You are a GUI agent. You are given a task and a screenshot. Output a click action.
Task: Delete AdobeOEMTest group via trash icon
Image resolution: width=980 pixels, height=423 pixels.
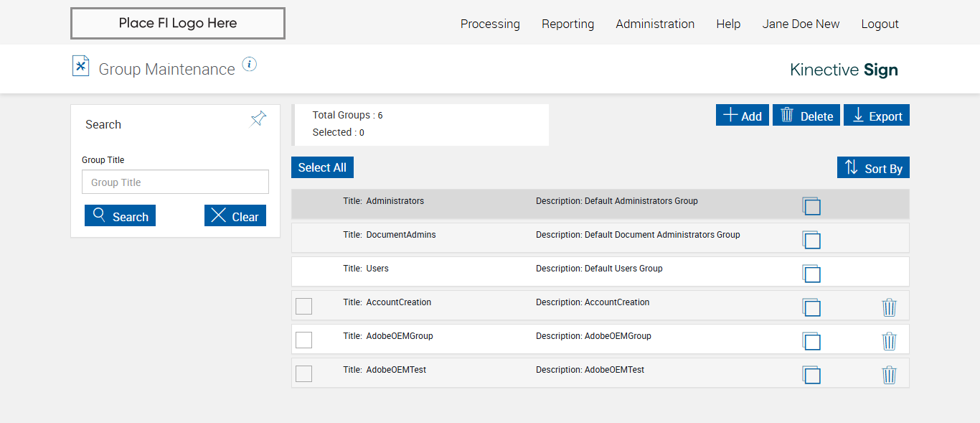click(x=889, y=375)
